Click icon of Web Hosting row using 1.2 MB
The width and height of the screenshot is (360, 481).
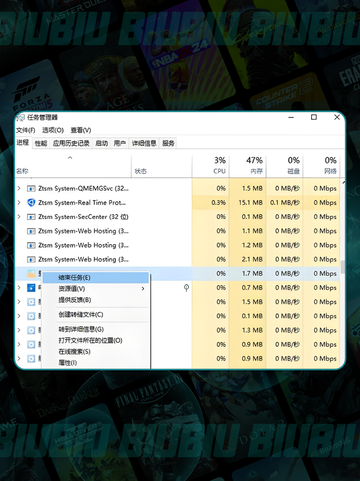tap(31, 245)
